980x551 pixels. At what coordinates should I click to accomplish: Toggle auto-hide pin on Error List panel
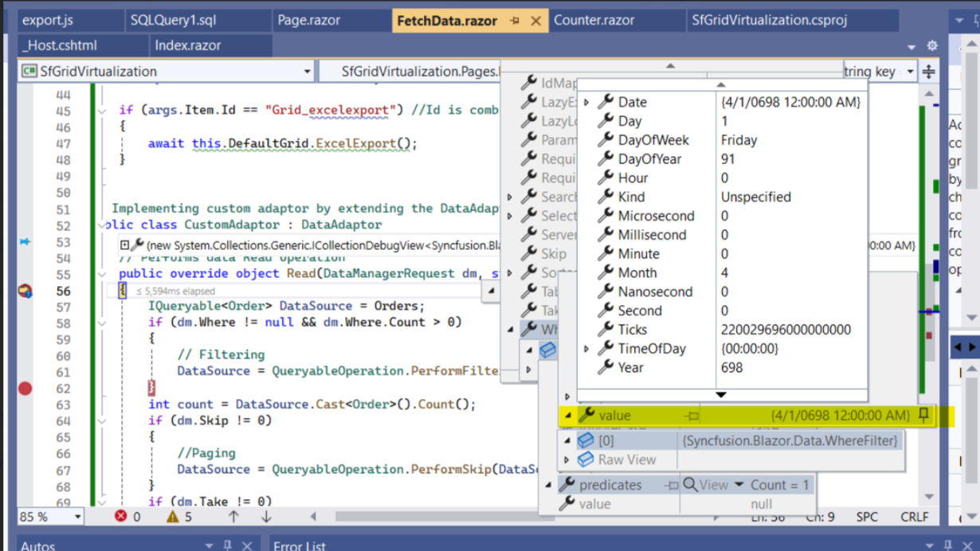947,545
